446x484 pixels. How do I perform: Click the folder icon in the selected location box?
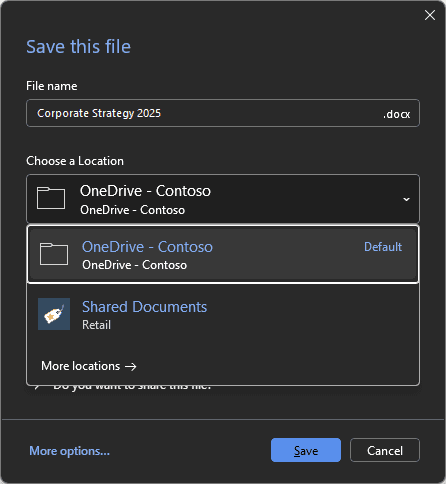tap(51, 198)
